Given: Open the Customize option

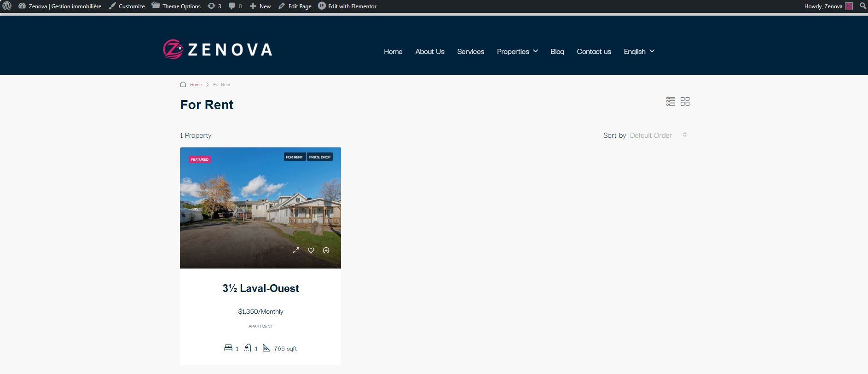Looking at the screenshot, I should pyautogui.click(x=127, y=6).
